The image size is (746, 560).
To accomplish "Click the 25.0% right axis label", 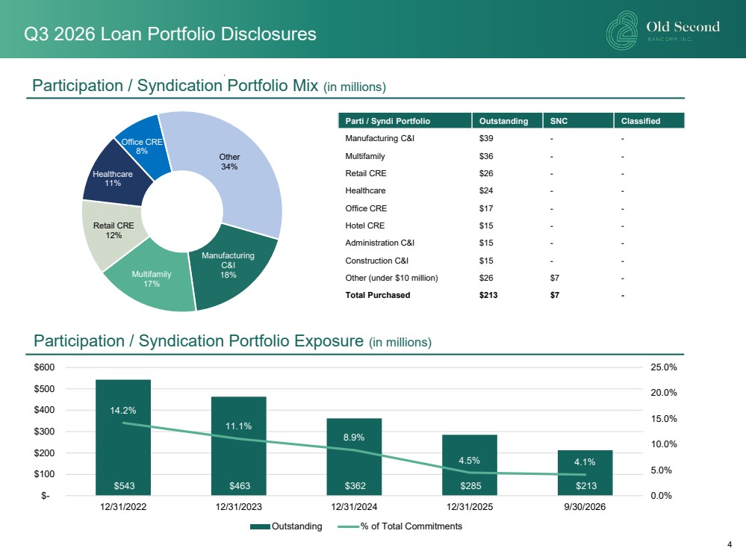I will pyautogui.click(x=664, y=367).
